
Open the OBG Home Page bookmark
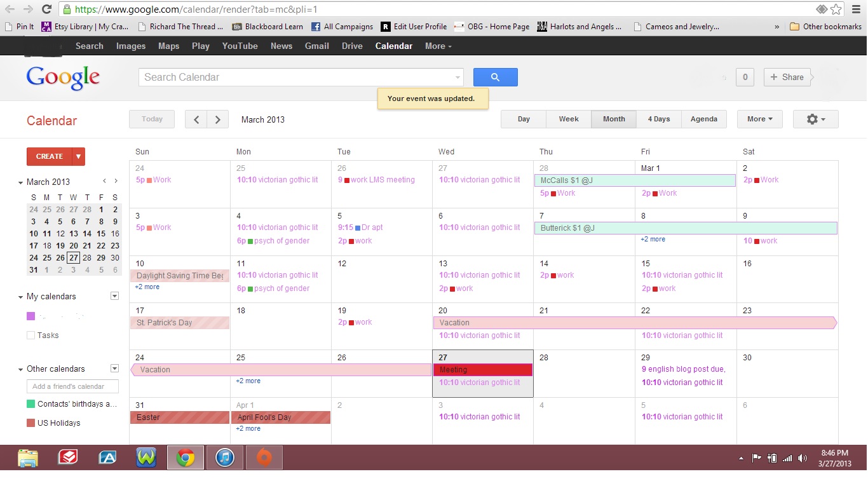[492, 27]
